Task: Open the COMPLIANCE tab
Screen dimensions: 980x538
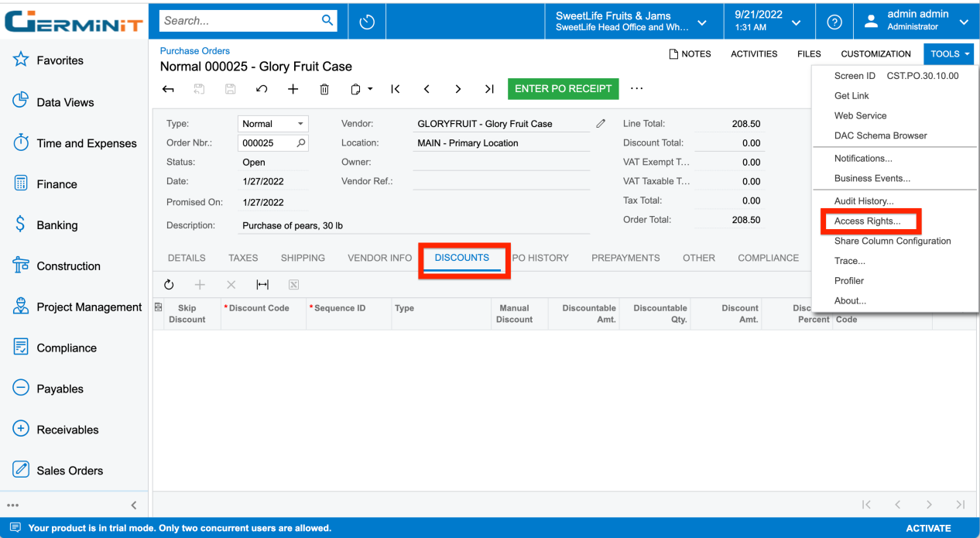Action: 768,258
